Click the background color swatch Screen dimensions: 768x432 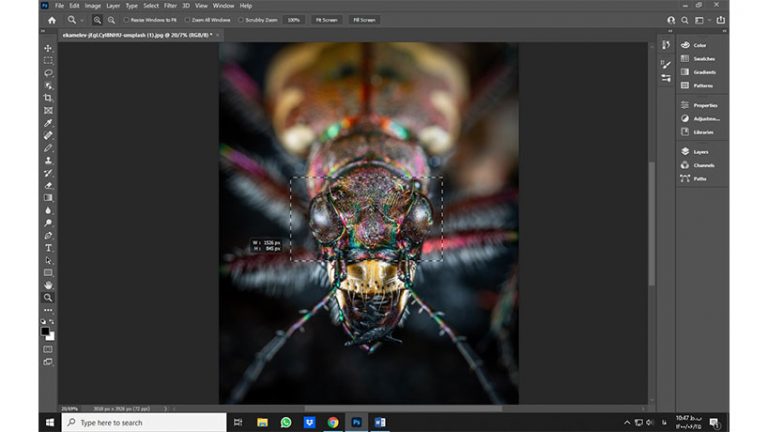pyautogui.click(x=51, y=337)
